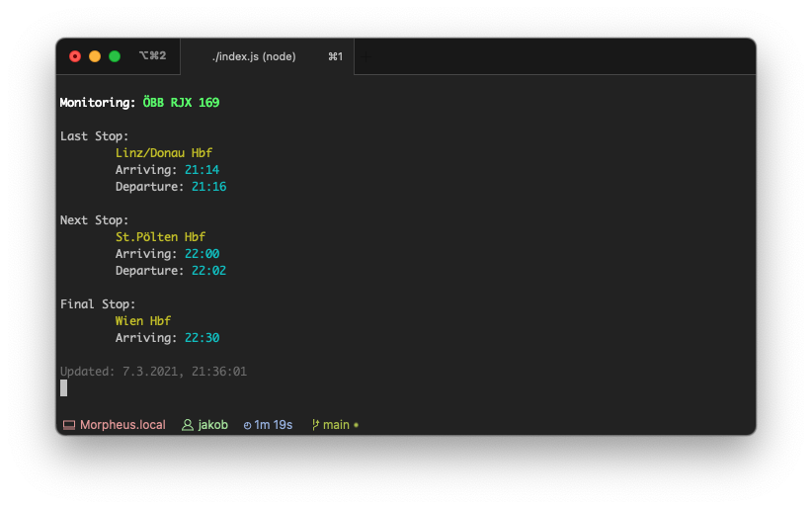Maximize window using green button
Screen dimensions: 812x509
tap(115, 56)
